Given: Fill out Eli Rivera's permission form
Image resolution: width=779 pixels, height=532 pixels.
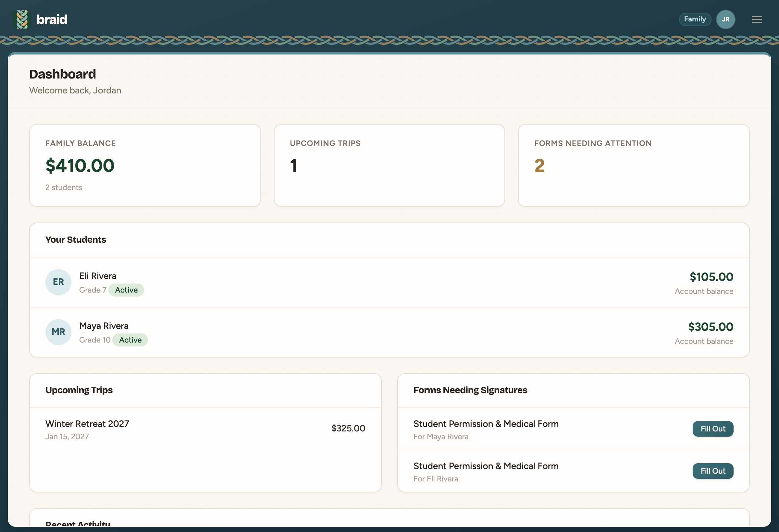Looking at the screenshot, I should [x=713, y=471].
